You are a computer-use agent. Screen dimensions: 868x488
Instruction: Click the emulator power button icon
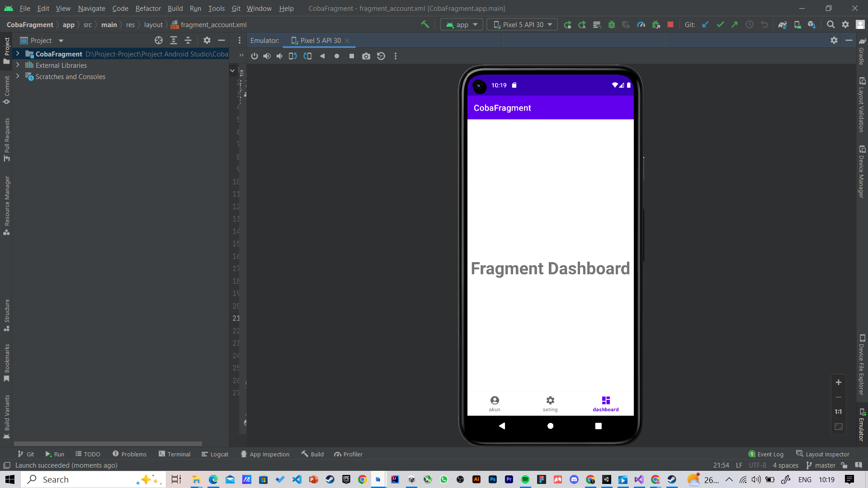coord(255,56)
